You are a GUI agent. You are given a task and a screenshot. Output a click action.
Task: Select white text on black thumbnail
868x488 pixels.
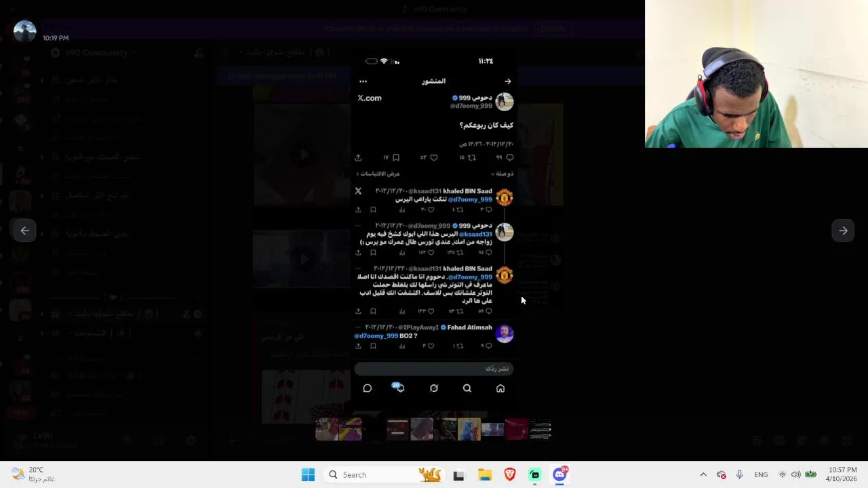[x=540, y=429]
